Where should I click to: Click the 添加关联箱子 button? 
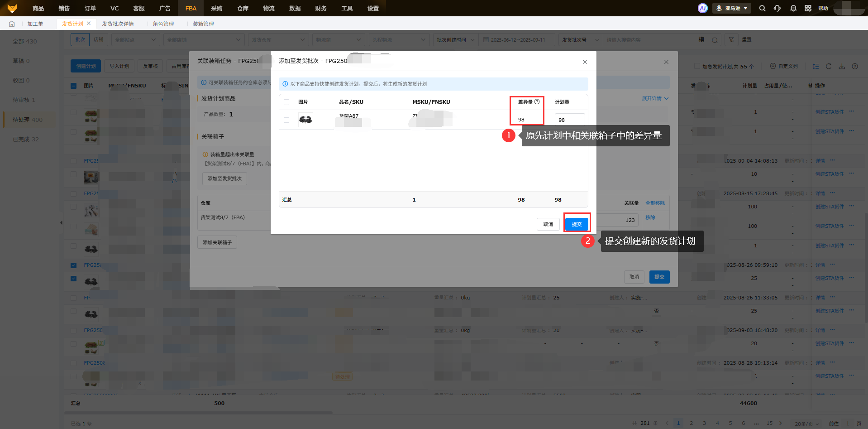point(217,242)
